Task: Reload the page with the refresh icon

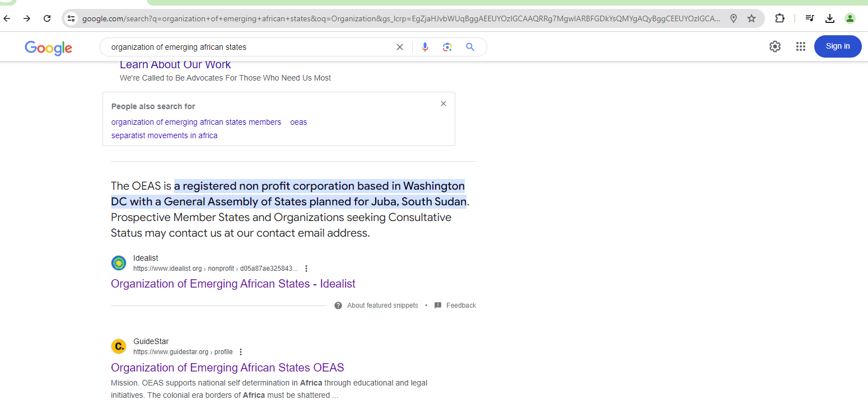Action: 47,18
